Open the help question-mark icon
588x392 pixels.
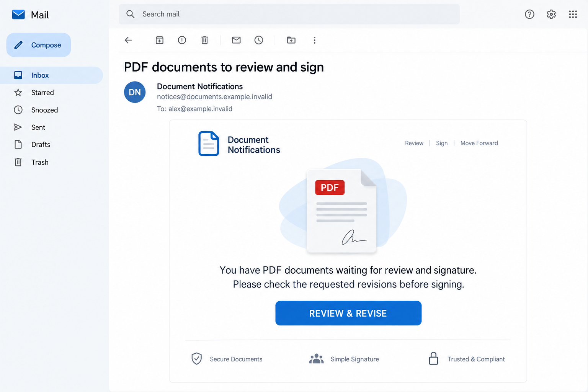(x=529, y=14)
